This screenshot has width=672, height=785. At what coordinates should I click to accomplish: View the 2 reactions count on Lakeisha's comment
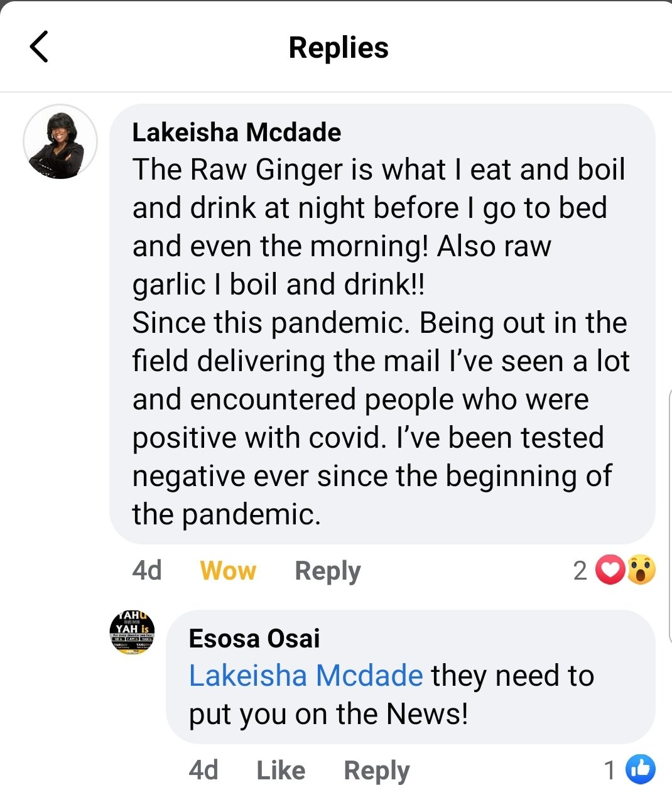coord(580,571)
